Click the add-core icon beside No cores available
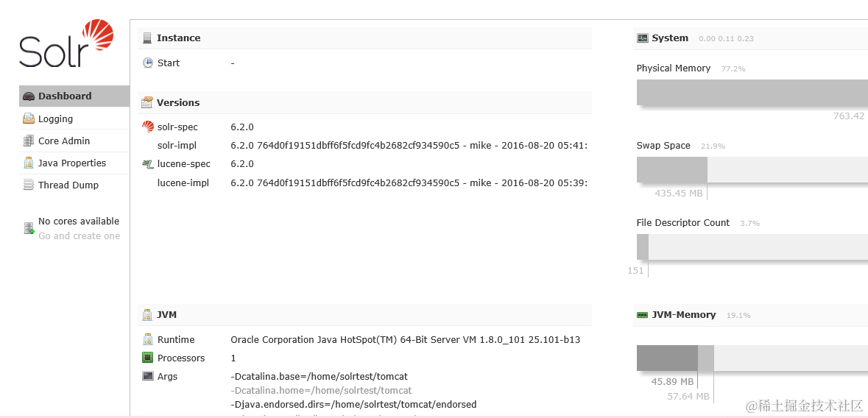Image resolution: width=868 pixels, height=418 pixels. coord(29,228)
